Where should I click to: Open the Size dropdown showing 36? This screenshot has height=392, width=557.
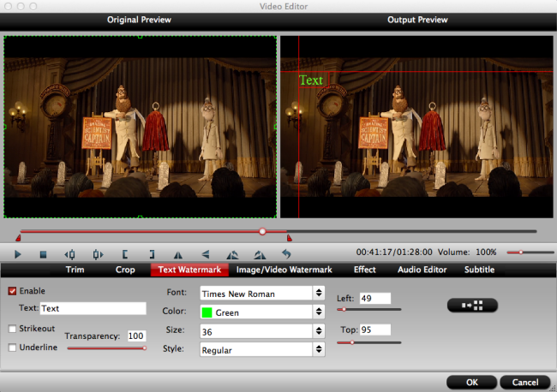click(x=262, y=331)
